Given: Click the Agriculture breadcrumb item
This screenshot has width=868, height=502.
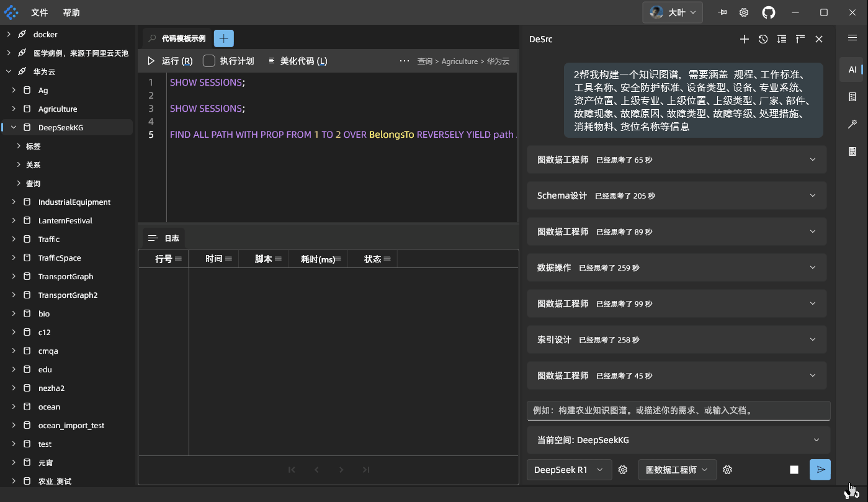Looking at the screenshot, I should point(460,61).
